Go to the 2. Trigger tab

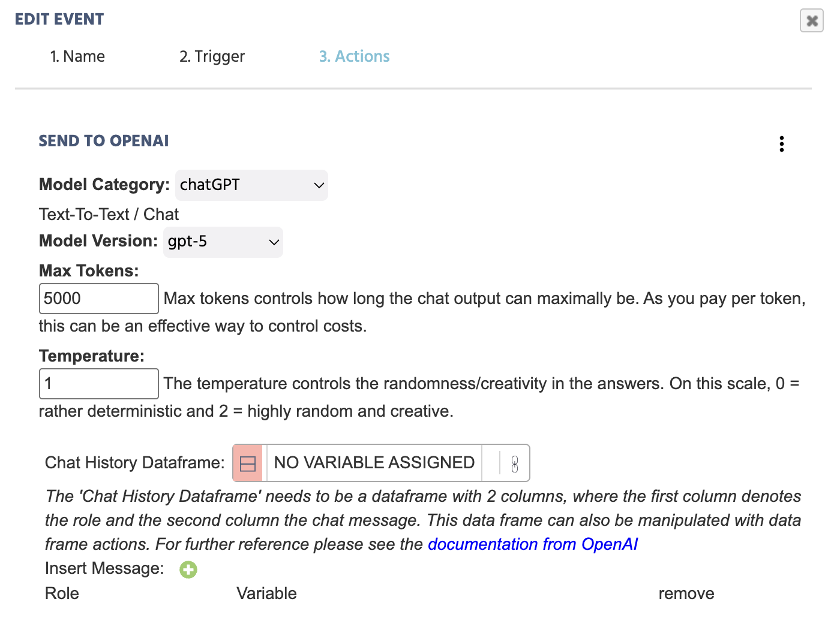tap(212, 56)
